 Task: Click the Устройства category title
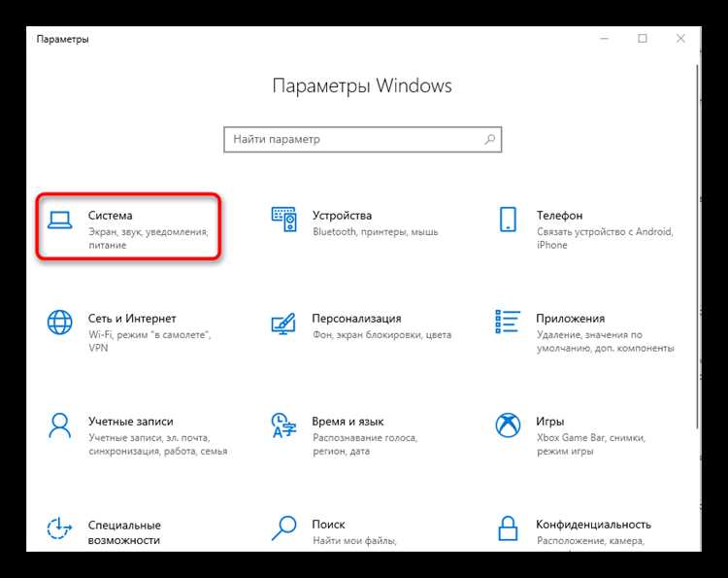click(343, 216)
